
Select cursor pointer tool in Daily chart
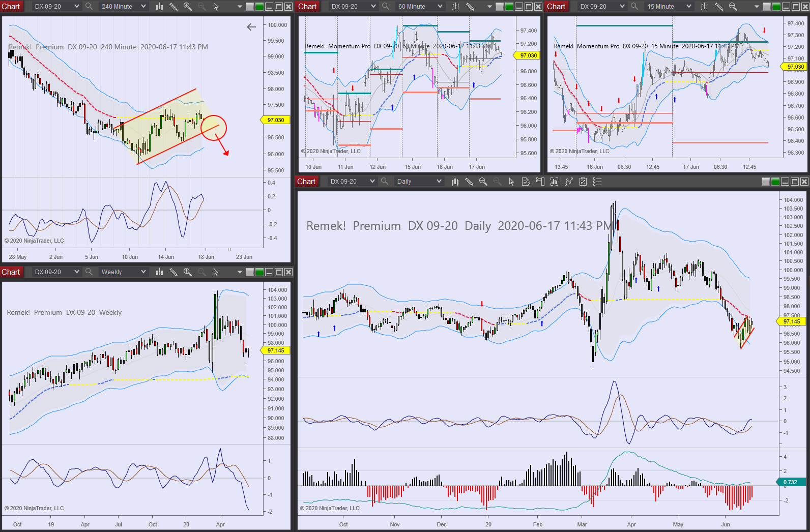tap(511, 182)
